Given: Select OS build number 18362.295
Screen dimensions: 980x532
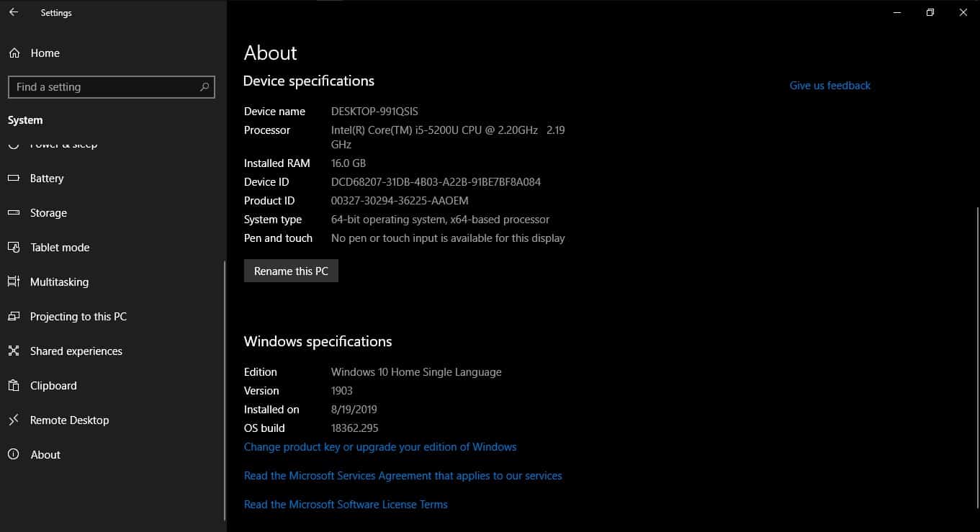Looking at the screenshot, I should (355, 428).
